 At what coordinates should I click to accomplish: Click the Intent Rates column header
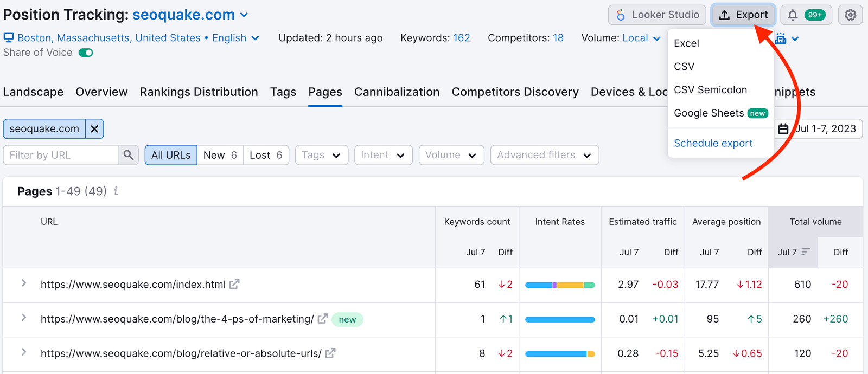tap(560, 222)
